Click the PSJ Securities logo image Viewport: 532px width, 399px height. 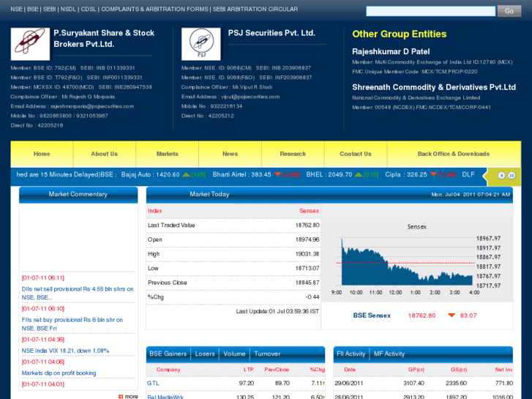click(201, 44)
